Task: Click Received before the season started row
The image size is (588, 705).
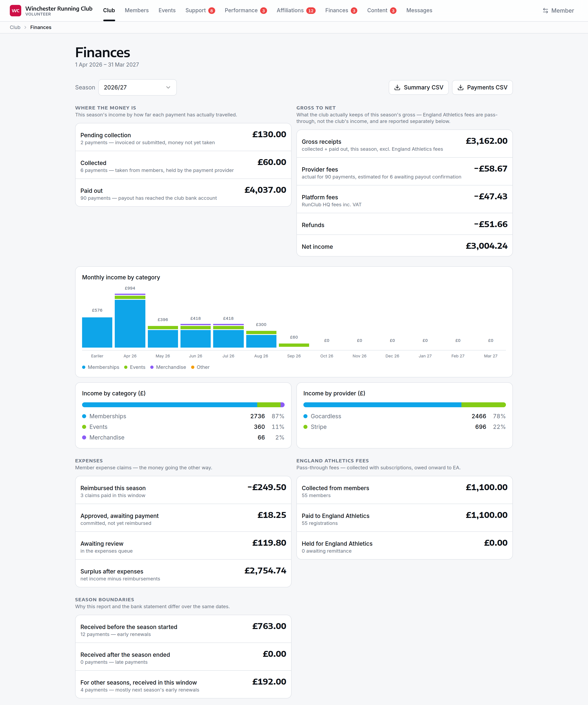Action: point(183,629)
